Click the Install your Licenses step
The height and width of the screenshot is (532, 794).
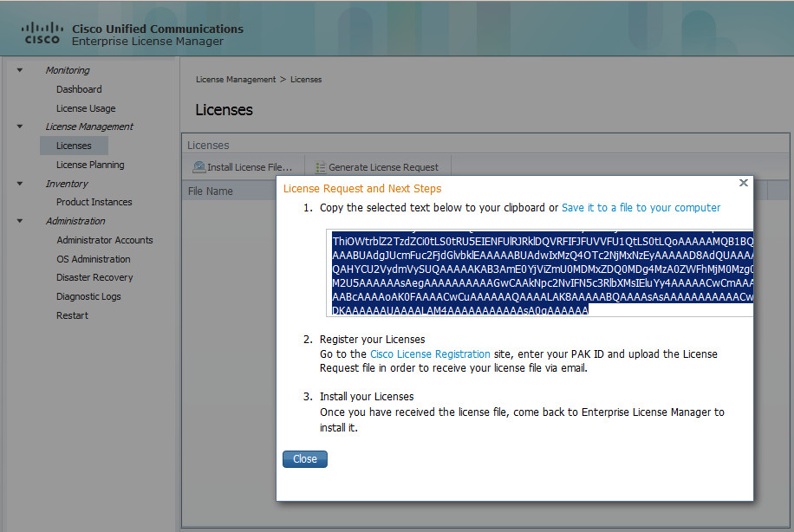click(x=367, y=397)
